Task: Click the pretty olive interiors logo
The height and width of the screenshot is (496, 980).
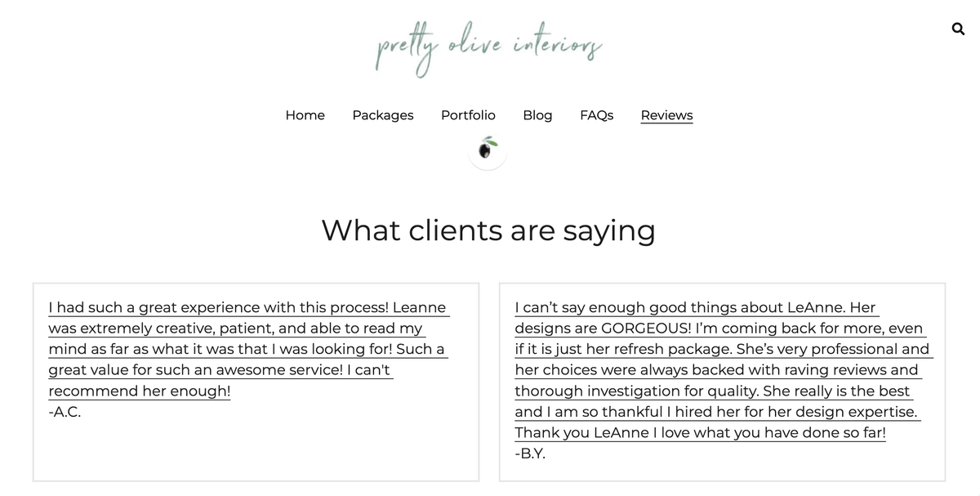Action: tap(488, 49)
